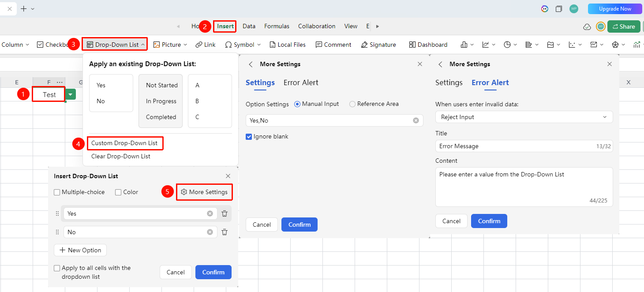Enable the Multiple-choice checkbox
Image resolution: width=644 pixels, height=292 pixels.
coord(57,192)
